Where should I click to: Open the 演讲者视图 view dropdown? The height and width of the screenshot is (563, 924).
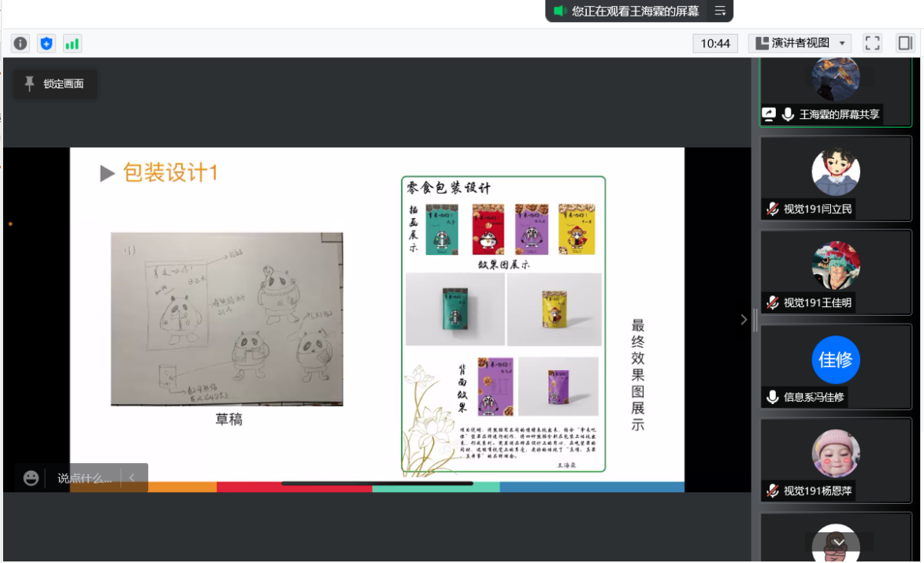(799, 43)
